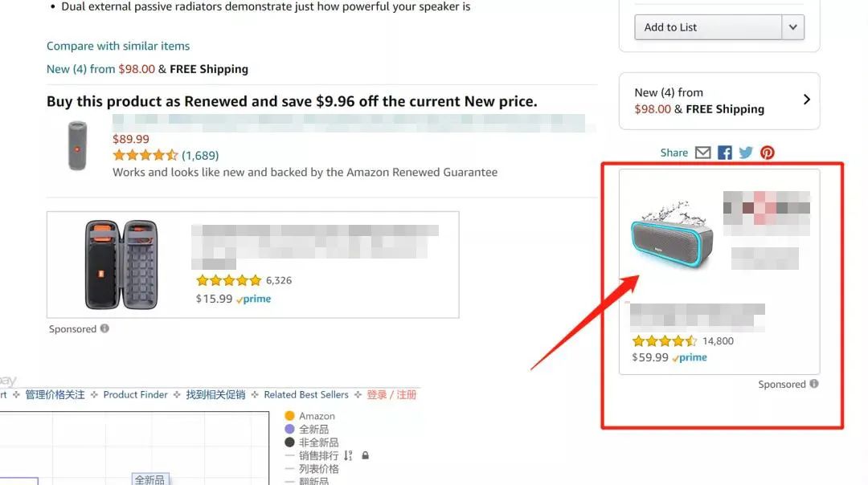Open the 管理价格关注 tab
The height and width of the screenshot is (485, 868).
55,394
